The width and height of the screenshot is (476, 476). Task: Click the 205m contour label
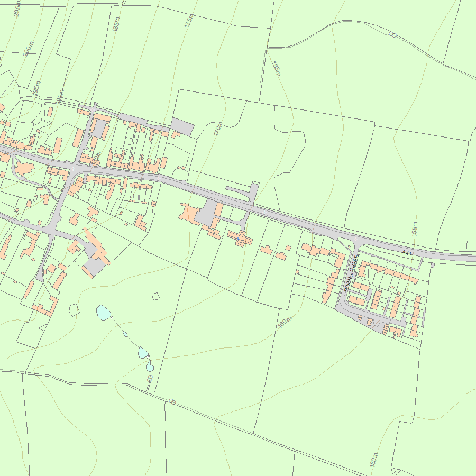17,8
